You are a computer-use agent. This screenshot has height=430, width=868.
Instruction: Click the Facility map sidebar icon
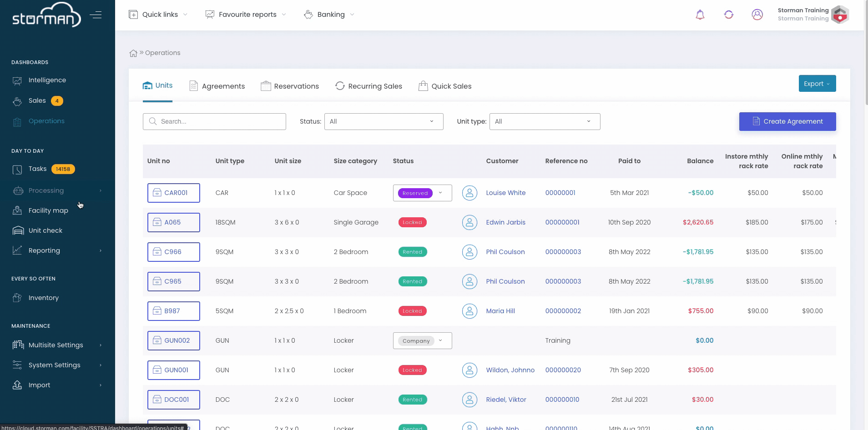point(17,210)
